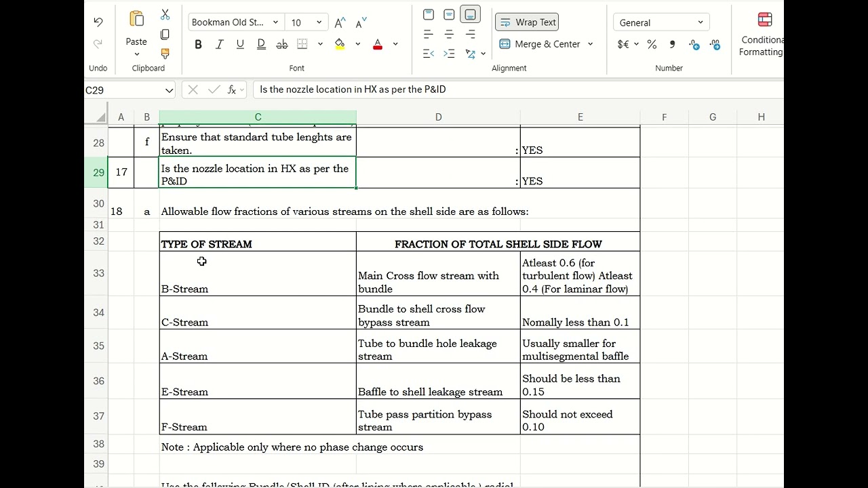Cut selection with scissors icon
Viewport: 868px width, 488px height.
(x=165, y=15)
